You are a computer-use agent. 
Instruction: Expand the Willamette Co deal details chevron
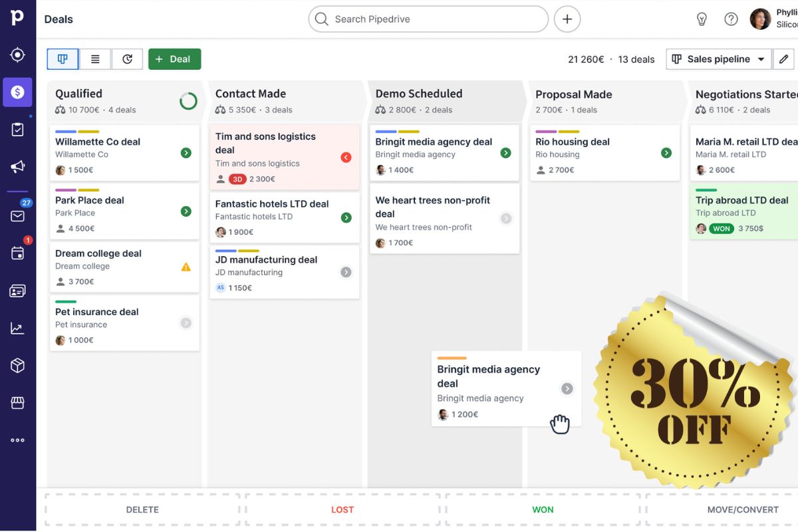(185, 152)
